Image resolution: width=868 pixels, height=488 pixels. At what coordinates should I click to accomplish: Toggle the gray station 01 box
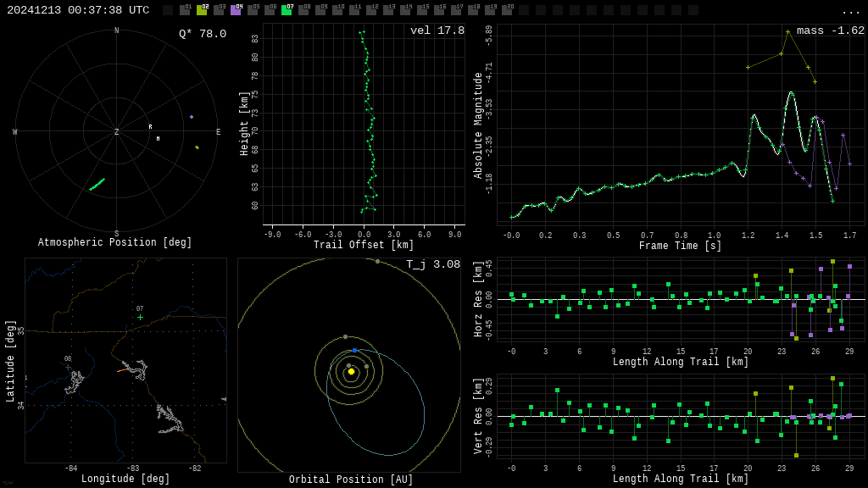coord(185,10)
